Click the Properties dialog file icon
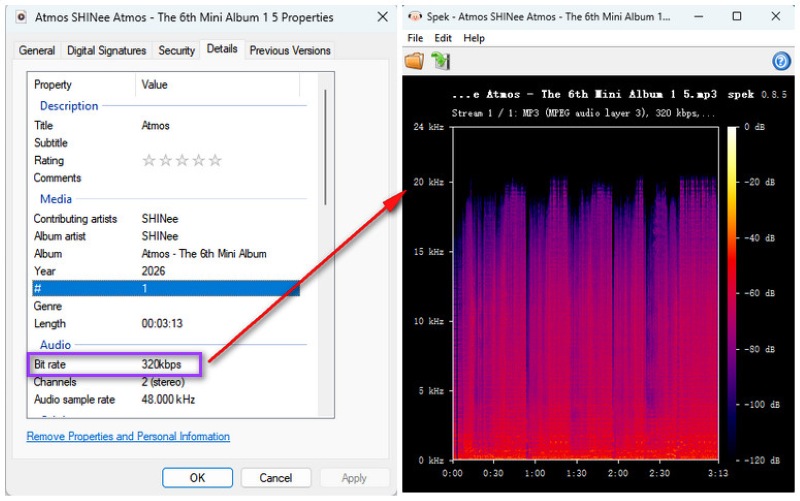 tap(21, 17)
